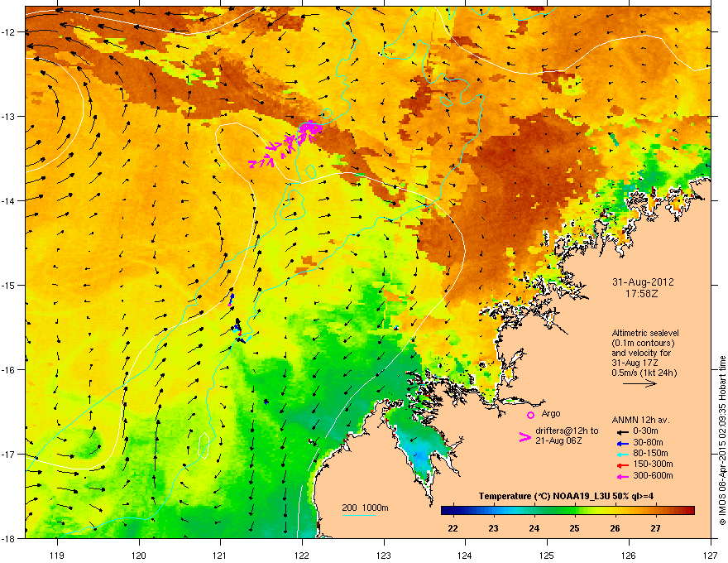Click the color bar tick label 24
Viewport: 728px width, 563px height.
(x=534, y=528)
